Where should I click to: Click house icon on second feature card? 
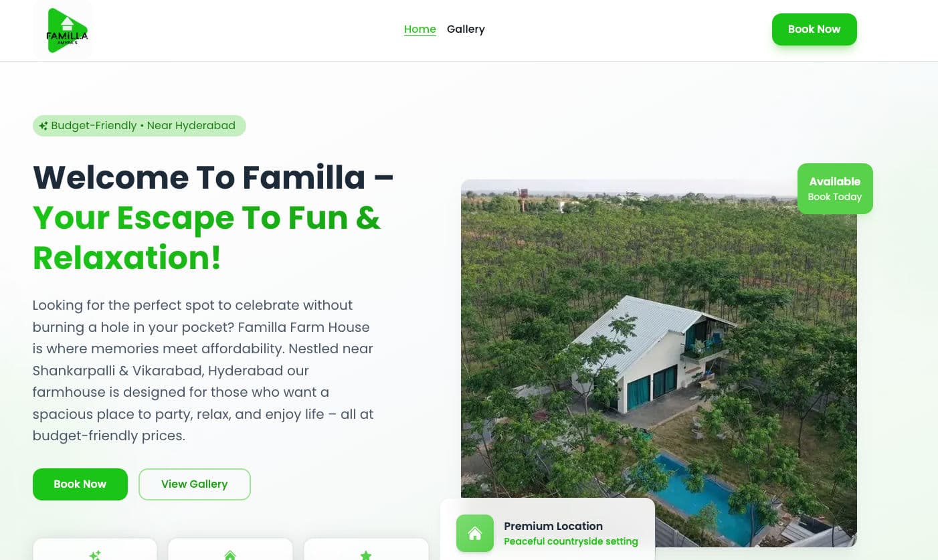tap(230, 555)
